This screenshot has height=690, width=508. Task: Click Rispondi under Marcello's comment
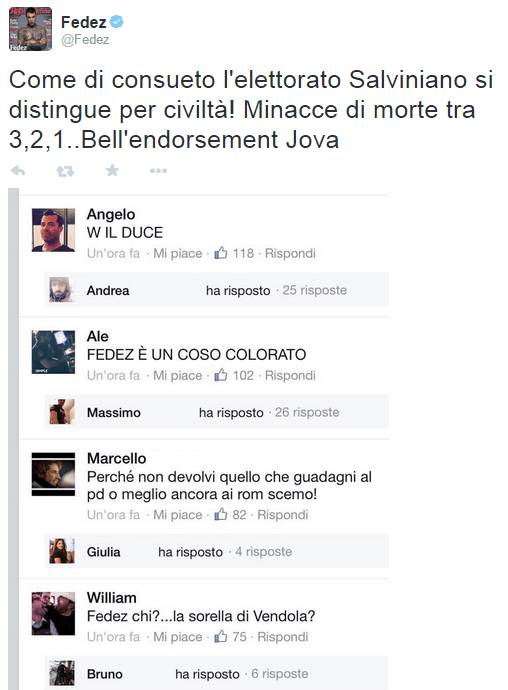[282, 514]
